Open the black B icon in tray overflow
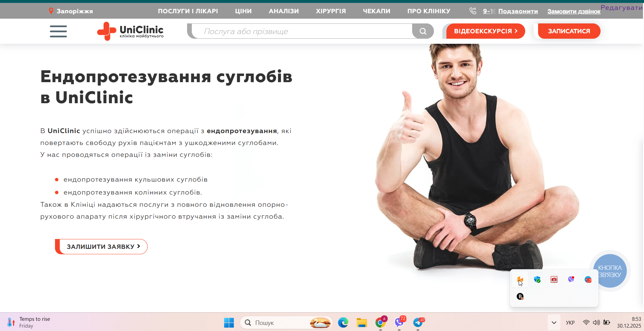Image resolution: width=644 pixels, height=331 pixels. [x=520, y=296]
